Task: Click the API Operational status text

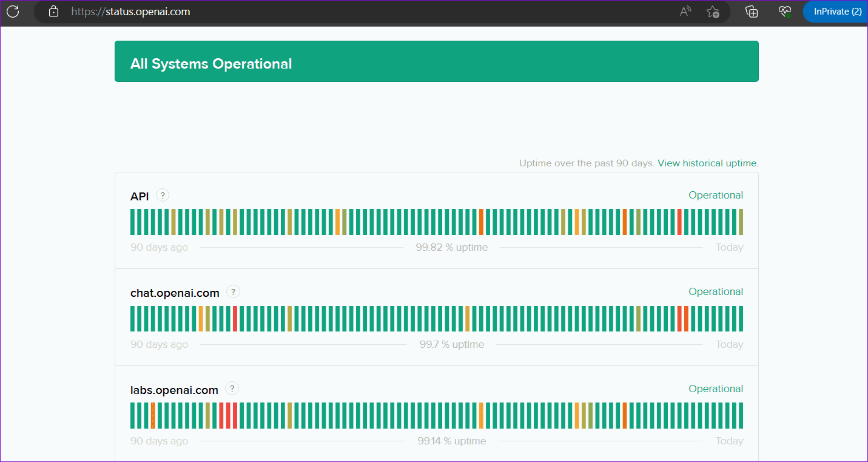Action: pyautogui.click(x=716, y=195)
